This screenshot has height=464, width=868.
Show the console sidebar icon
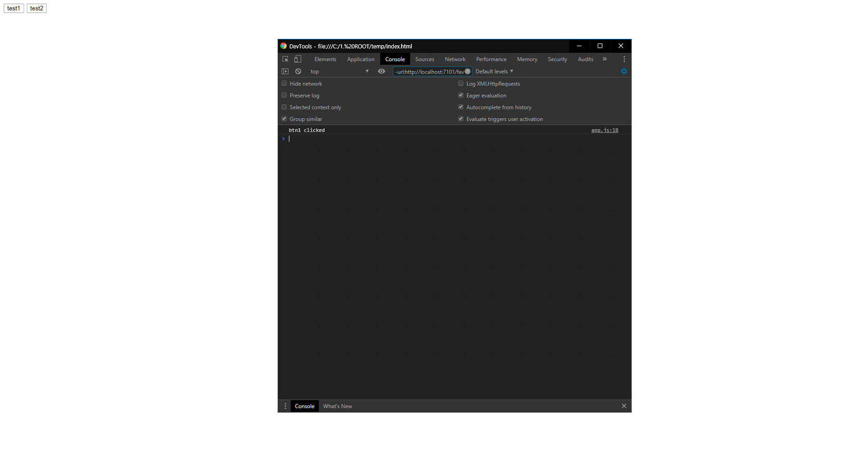click(285, 72)
